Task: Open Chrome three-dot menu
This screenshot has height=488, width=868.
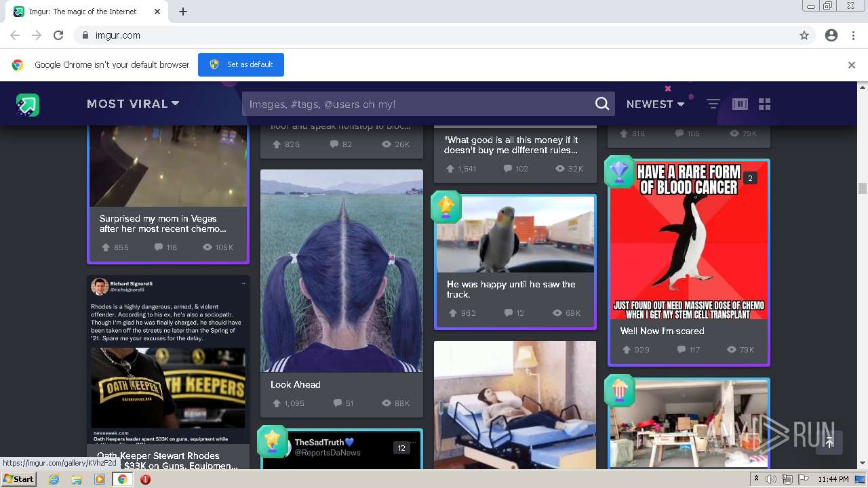Action: (853, 35)
